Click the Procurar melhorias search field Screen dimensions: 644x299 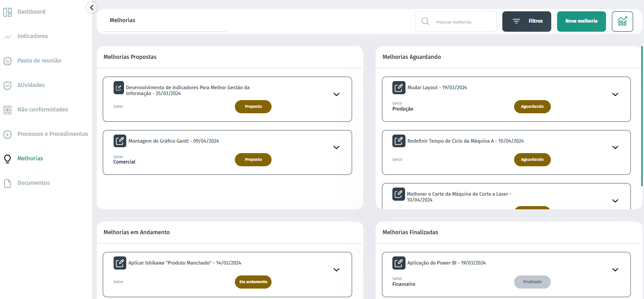tap(456, 22)
